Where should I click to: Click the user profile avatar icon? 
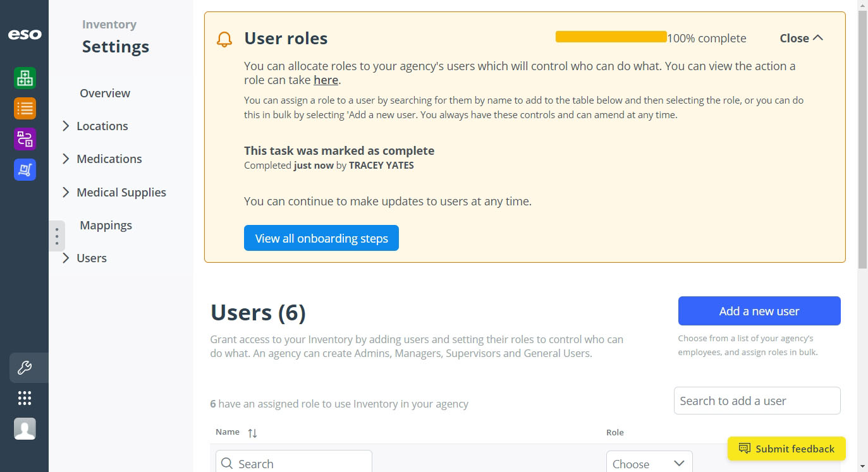(x=25, y=429)
